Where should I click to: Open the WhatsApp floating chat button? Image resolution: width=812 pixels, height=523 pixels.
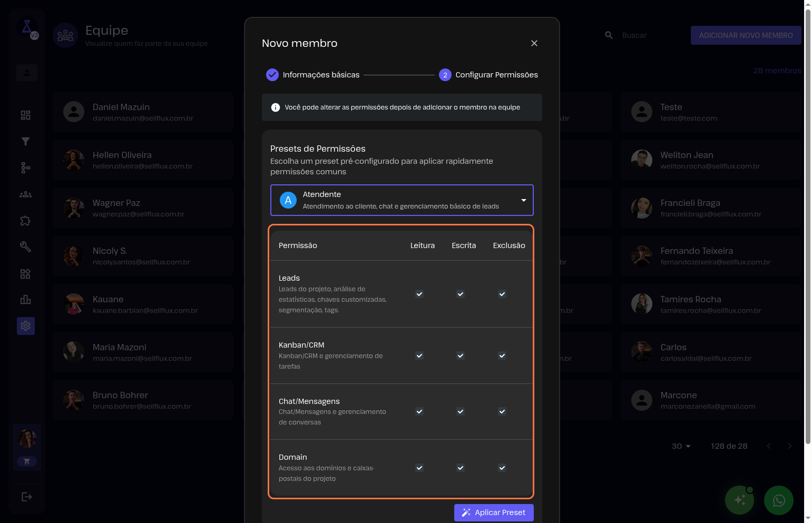[778, 500]
